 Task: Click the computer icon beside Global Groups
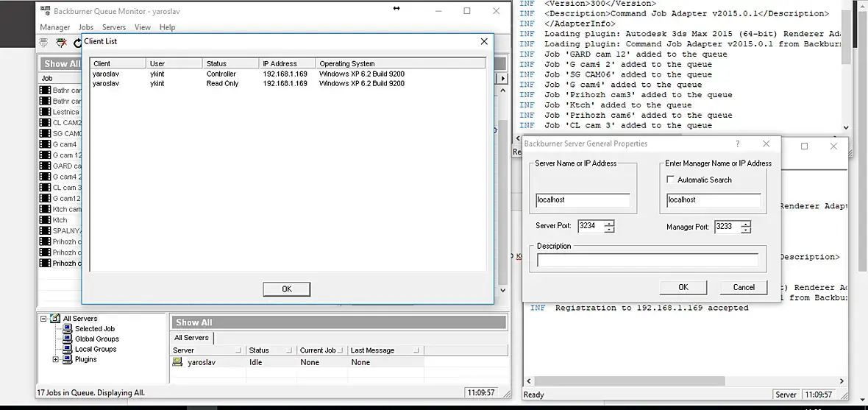pos(68,339)
